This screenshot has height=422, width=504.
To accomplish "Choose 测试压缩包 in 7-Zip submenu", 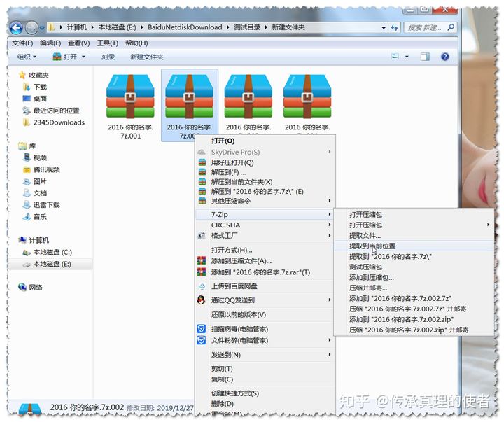I will [414, 267].
